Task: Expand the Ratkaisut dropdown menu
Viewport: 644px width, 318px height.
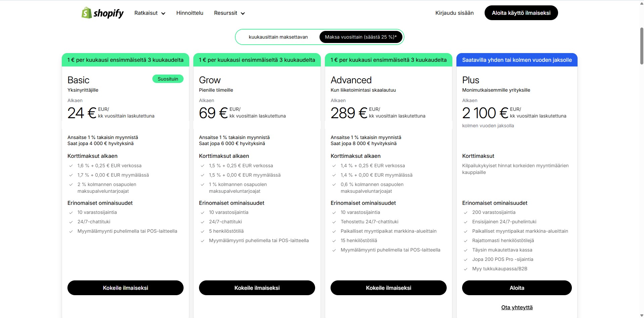Action: pyautogui.click(x=146, y=13)
